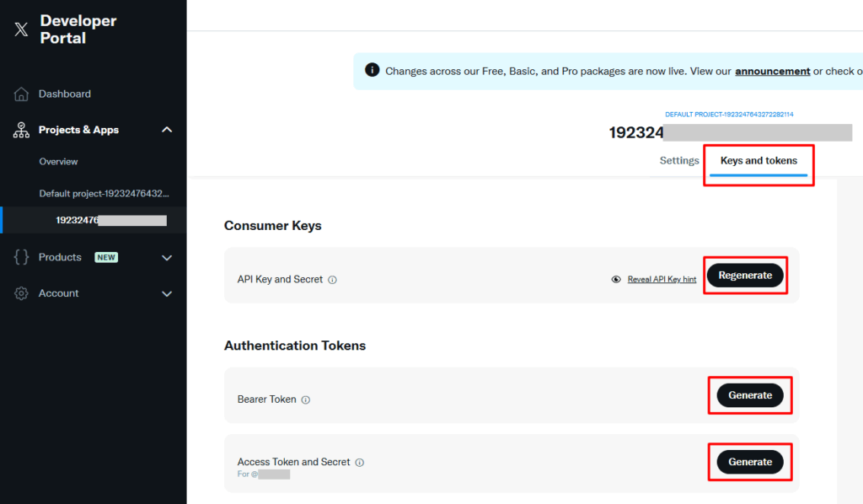863x504 pixels.
Task: Switch to the Keys and tokens tab
Action: coord(758,161)
